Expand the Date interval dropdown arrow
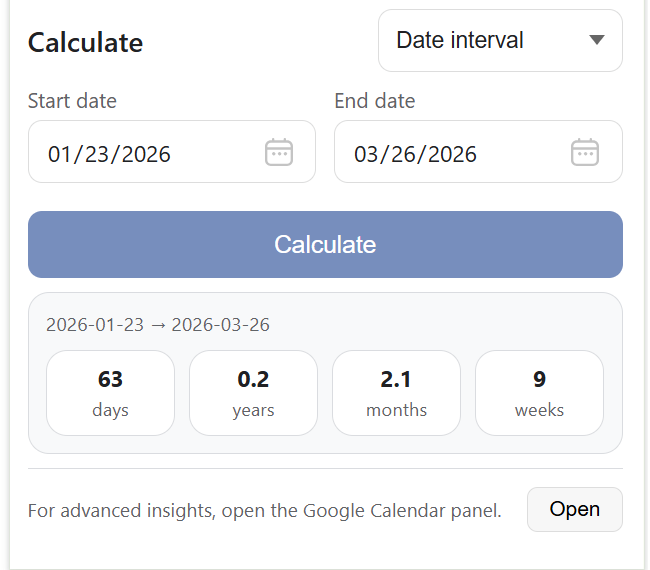650x570 pixels. tap(597, 40)
